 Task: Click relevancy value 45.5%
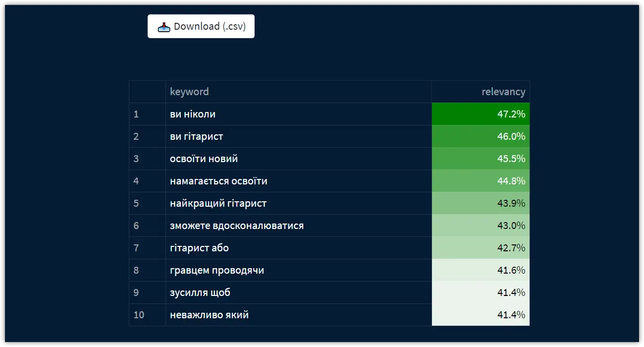(x=481, y=159)
